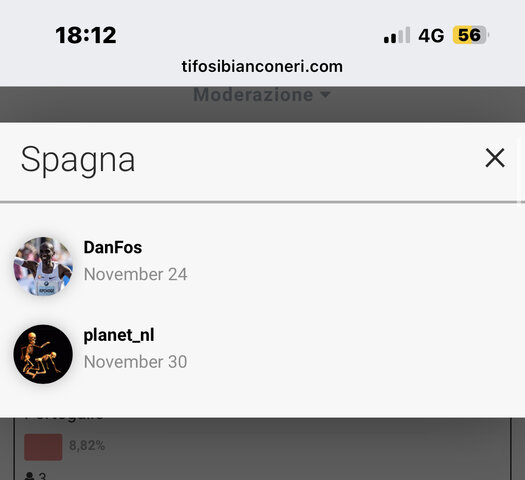Tap the 4G network indicator
This screenshot has width=525, height=480.
[431, 35]
